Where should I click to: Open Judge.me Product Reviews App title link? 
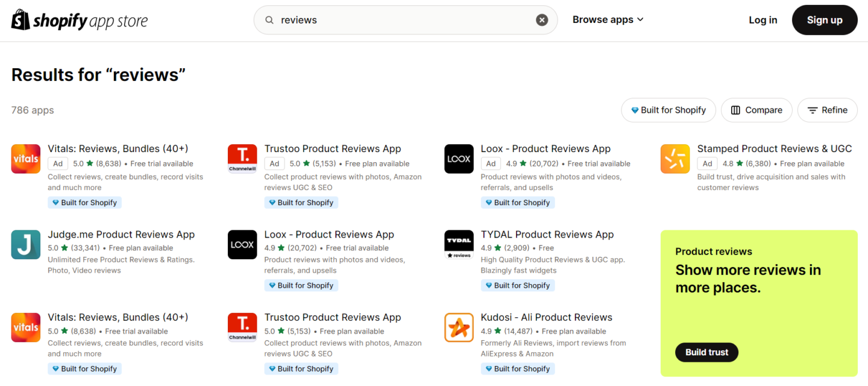click(121, 235)
